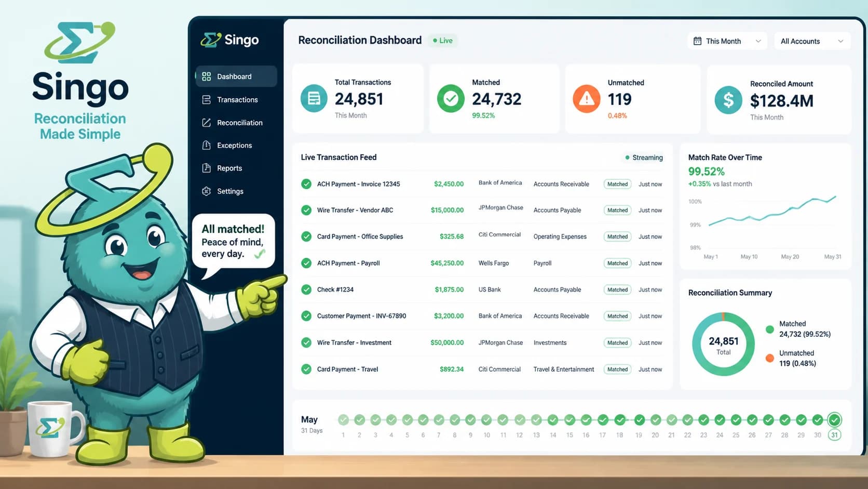868x489 pixels.
Task: Select day 31 on the May timeline
Action: click(834, 420)
